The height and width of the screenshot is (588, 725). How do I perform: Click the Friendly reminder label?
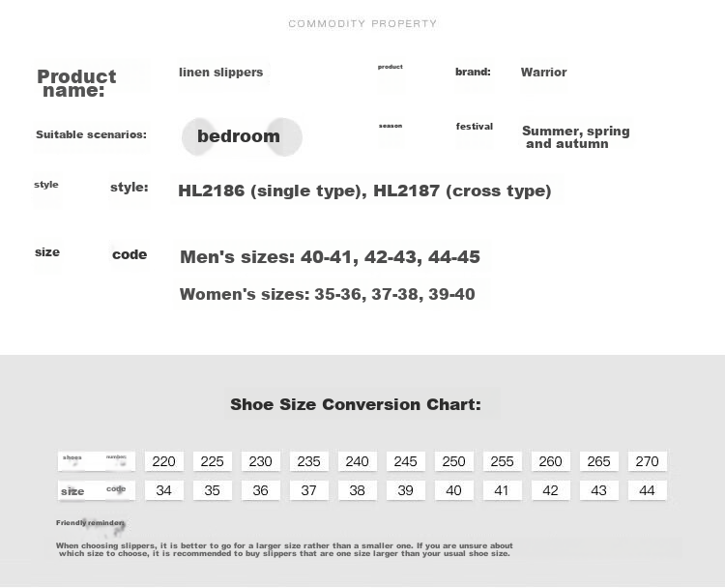point(90,523)
